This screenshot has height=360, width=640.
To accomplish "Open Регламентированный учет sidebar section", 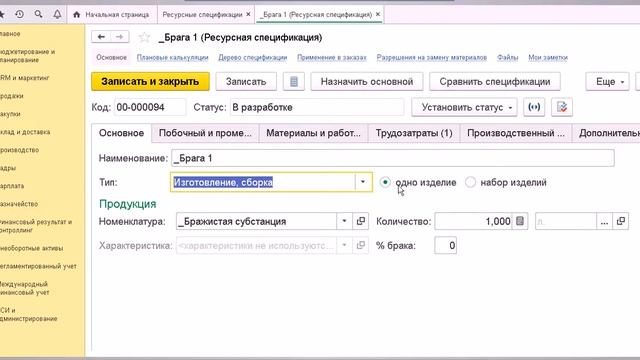I will pos(38,266).
